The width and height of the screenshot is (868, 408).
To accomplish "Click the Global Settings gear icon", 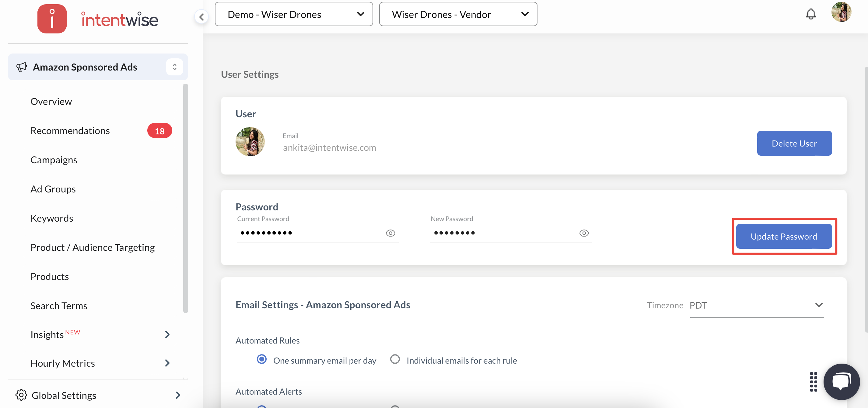I will point(21,395).
